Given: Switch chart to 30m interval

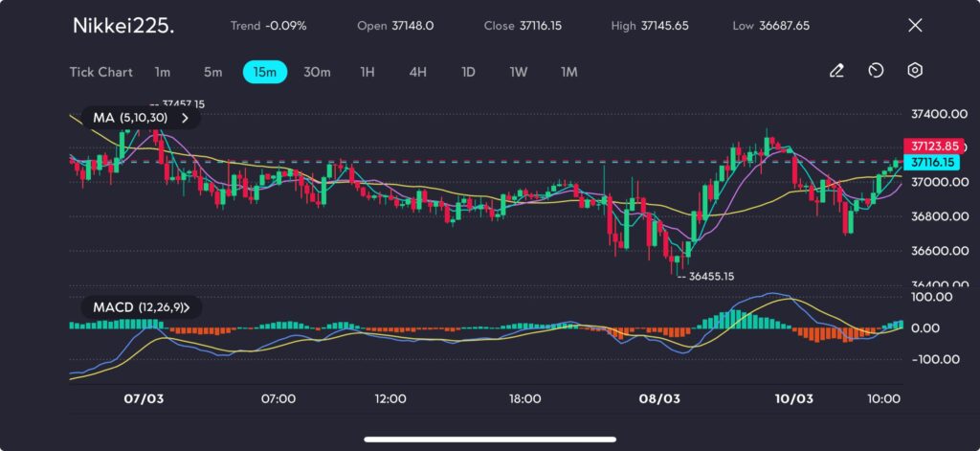Looking at the screenshot, I should pyautogui.click(x=317, y=72).
